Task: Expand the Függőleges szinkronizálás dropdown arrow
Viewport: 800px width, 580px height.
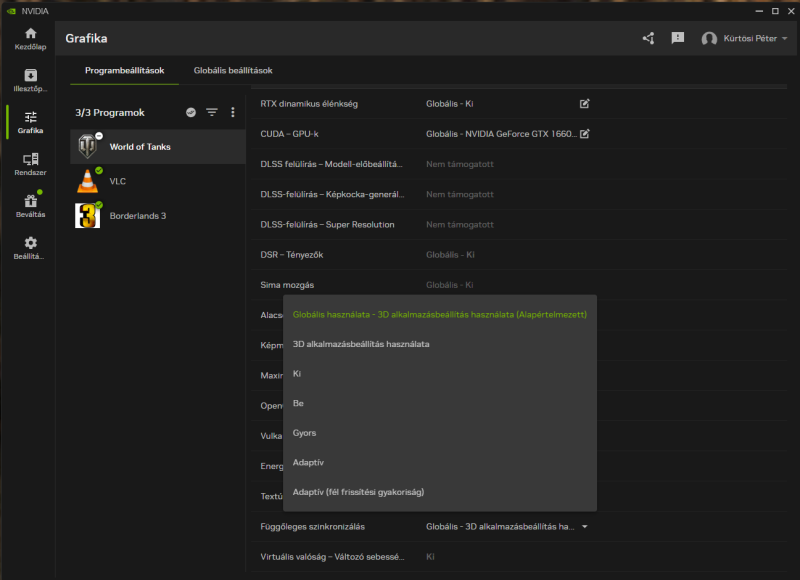Action: pos(585,526)
